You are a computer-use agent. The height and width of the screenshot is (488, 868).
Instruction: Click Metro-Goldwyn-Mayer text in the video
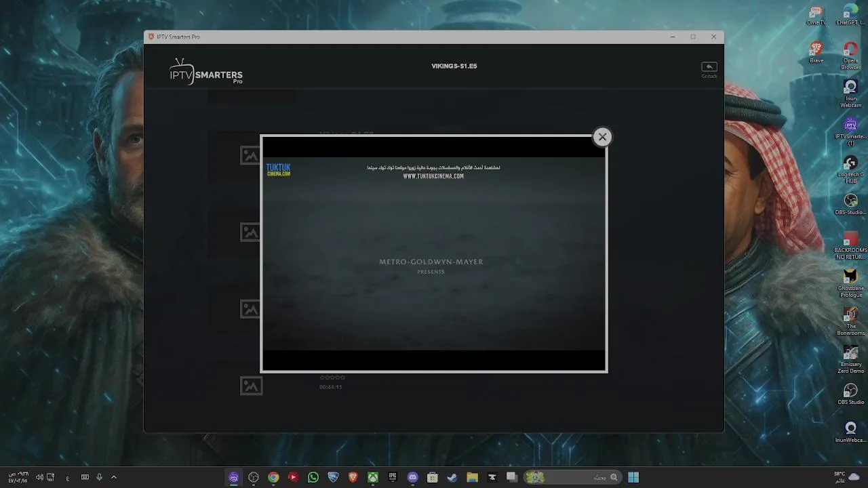[x=431, y=262]
